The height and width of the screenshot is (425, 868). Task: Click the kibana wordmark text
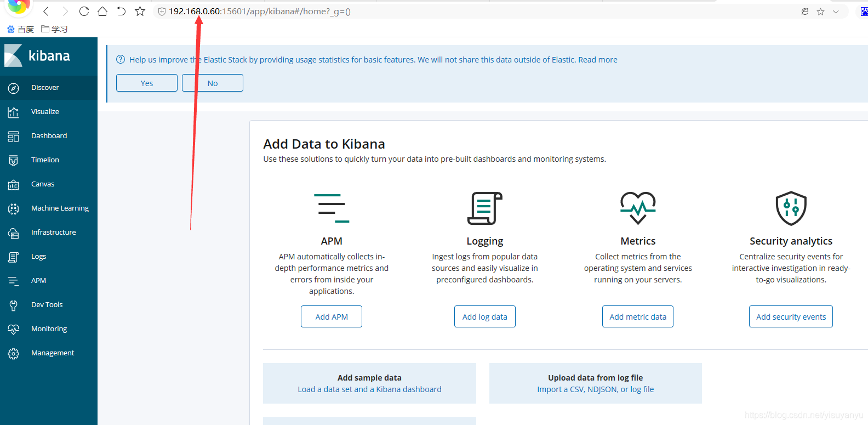49,56
